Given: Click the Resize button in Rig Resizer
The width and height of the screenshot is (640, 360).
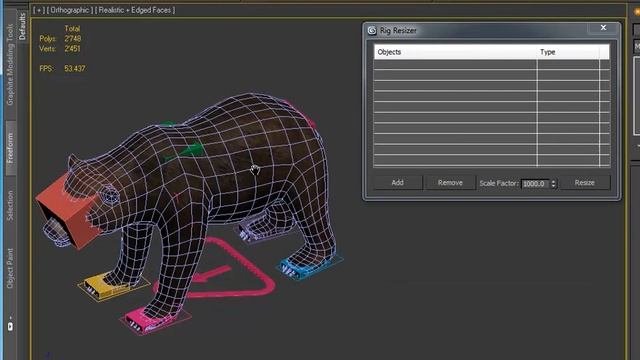Looking at the screenshot, I should tap(584, 183).
